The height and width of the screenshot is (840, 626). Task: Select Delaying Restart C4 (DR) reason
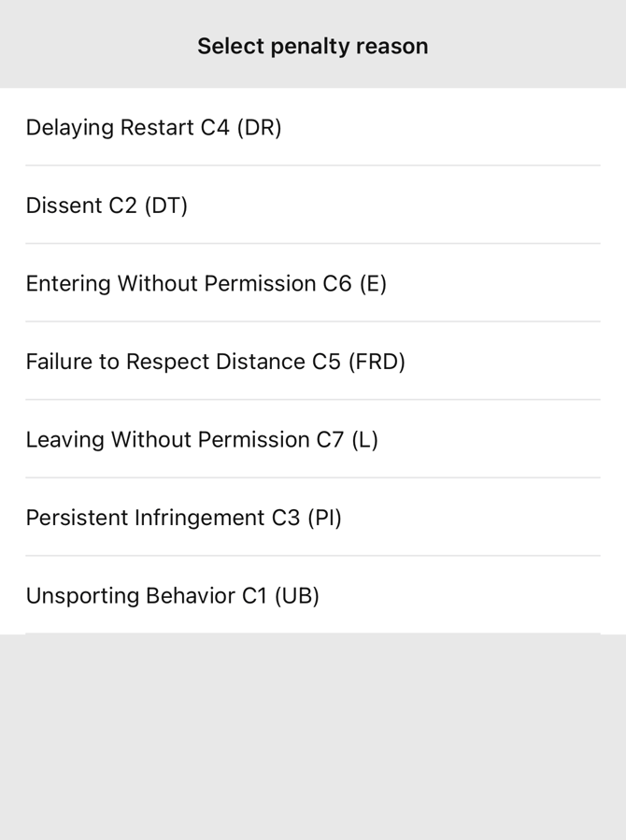(313, 127)
